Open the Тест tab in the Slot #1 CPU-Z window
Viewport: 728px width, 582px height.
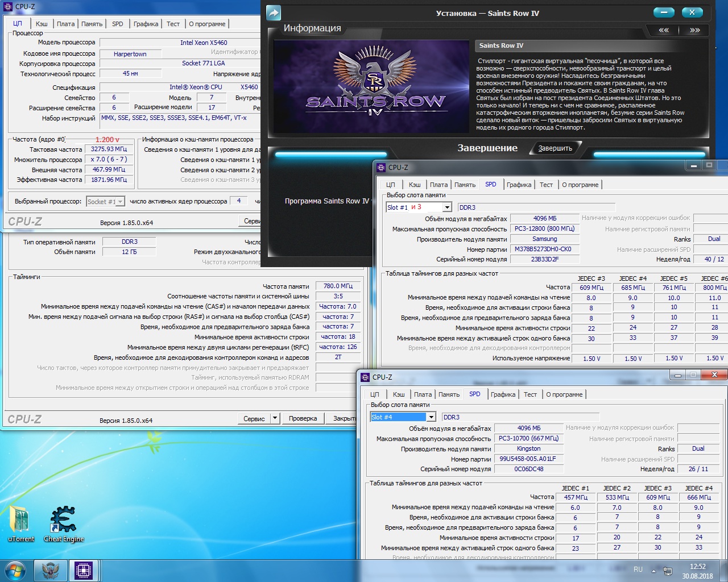[547, 185]
